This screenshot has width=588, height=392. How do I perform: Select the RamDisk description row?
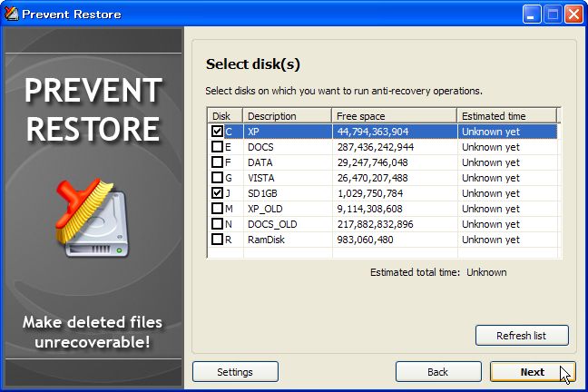coord(288,240)
